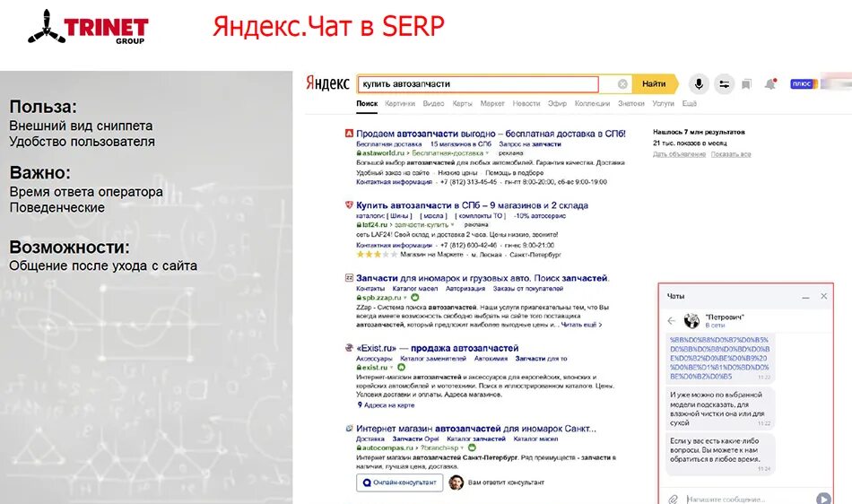Switch to the Новости tab

(x=526, y=103)
